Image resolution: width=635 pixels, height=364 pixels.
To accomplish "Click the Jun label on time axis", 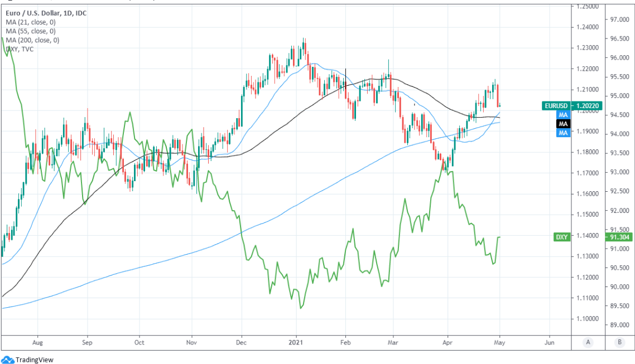I will [549, 342].
